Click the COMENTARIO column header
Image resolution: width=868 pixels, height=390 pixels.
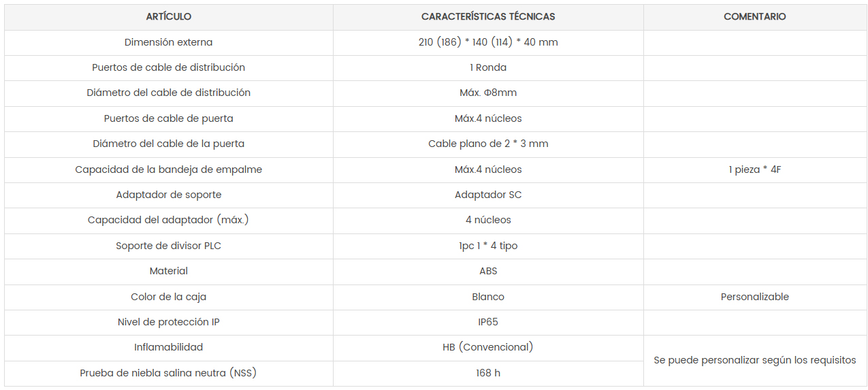point(754,16)
